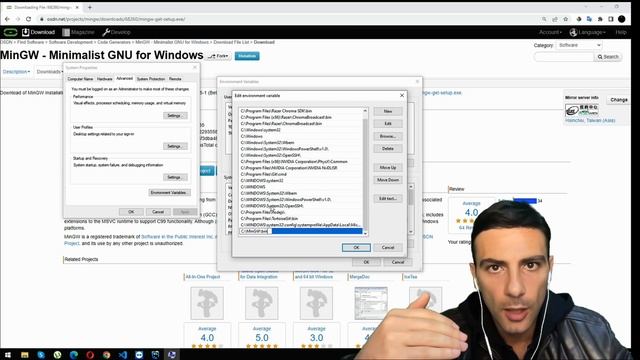
Task: Click Cancel in Edit environment variable dialog
Action: tap(388, 247)
